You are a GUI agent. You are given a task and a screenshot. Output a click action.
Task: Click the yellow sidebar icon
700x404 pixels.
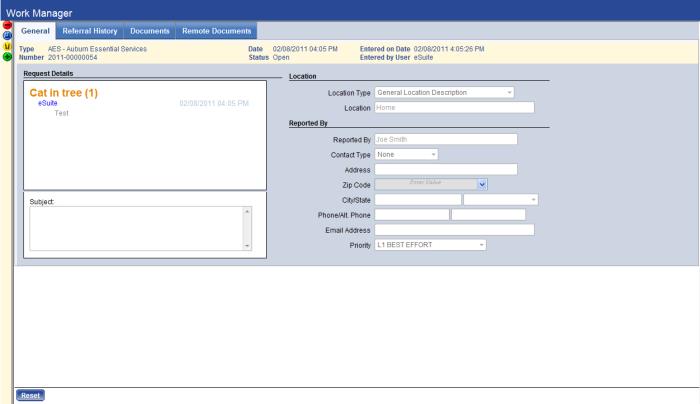click(x=8, y=46)
